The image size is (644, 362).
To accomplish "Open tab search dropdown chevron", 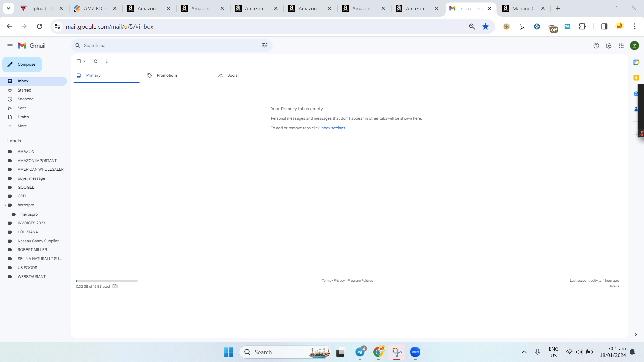I will tap(8, 8).
